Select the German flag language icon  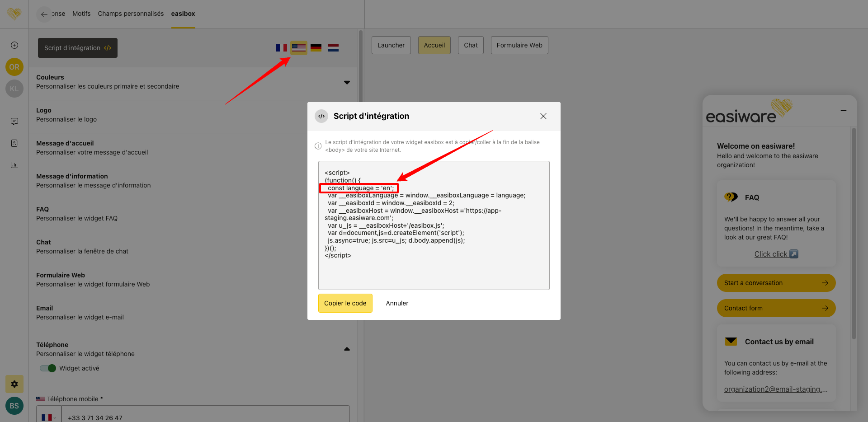pos(316,48)
